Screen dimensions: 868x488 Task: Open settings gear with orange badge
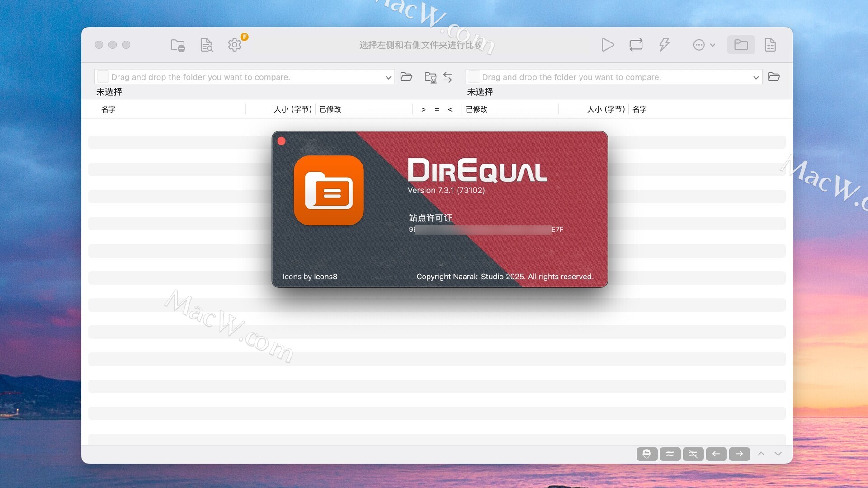235,45
